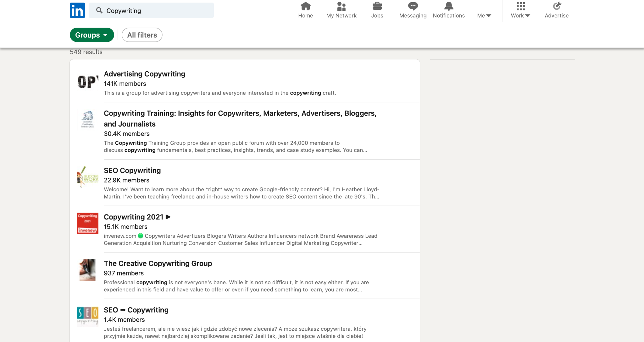
Task: Select The Creative Copywriting Group result
Action: [x=158, y=263]
